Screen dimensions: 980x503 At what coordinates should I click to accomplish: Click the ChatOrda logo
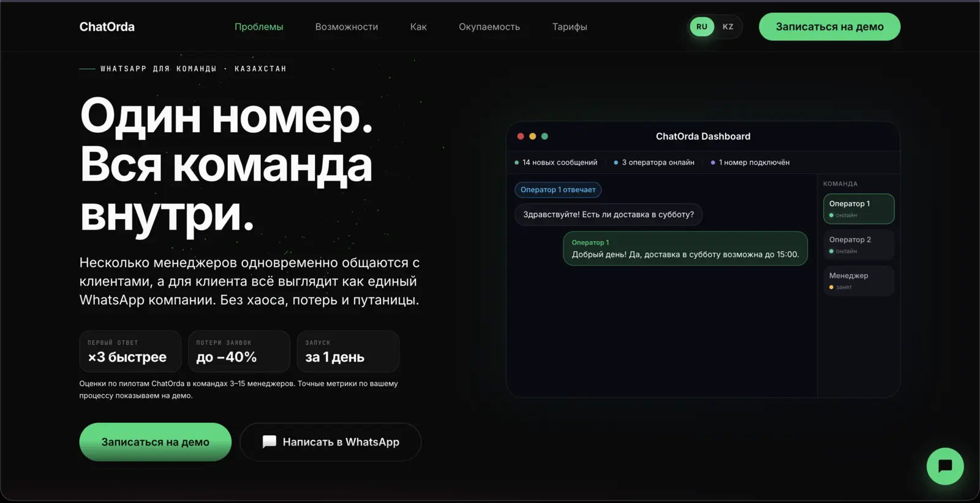[107, 27]
